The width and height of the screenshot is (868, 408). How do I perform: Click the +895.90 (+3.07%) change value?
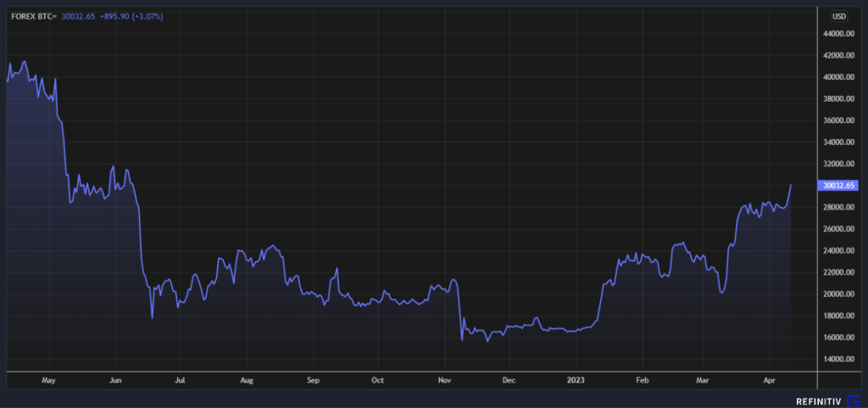[x=131, y=17]
